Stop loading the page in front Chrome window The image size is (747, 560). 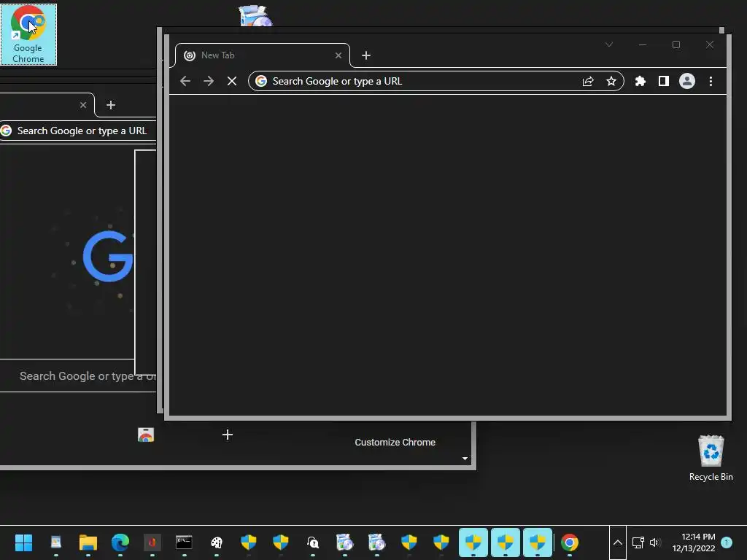(232, 81)
